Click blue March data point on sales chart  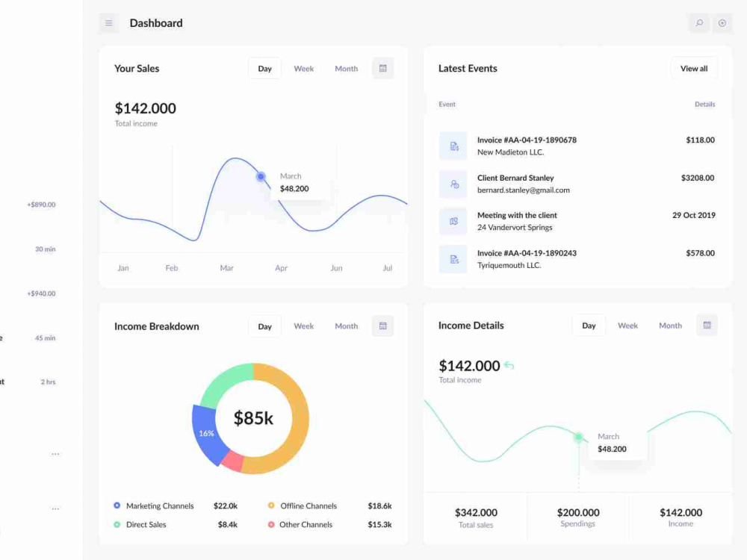261,177
